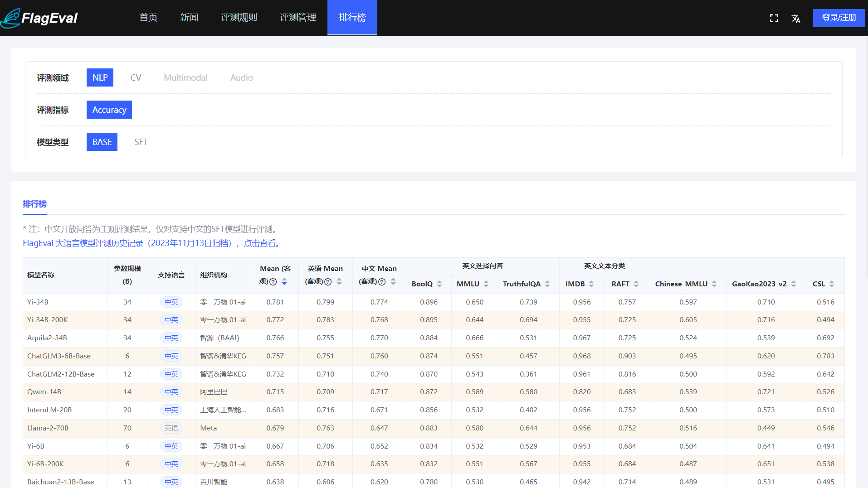
Task: Sort by 中文 Mean column arrows
Action: [x=393, y=282]
